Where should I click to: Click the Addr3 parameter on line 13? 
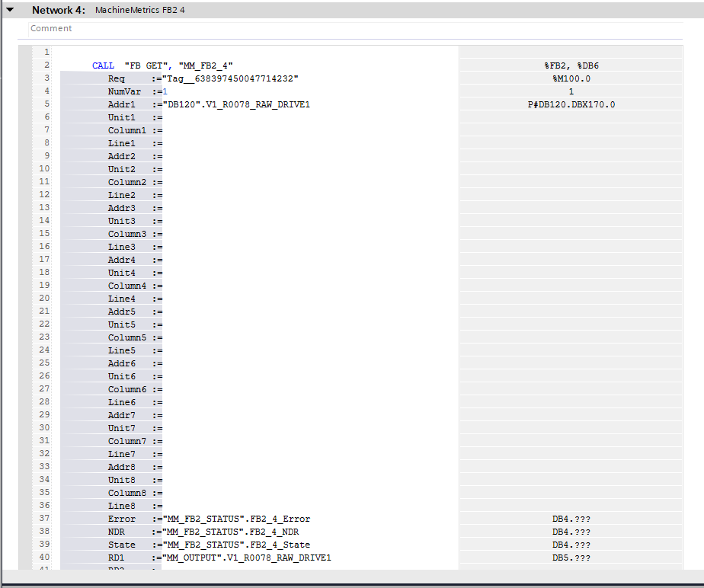[122, 208]
